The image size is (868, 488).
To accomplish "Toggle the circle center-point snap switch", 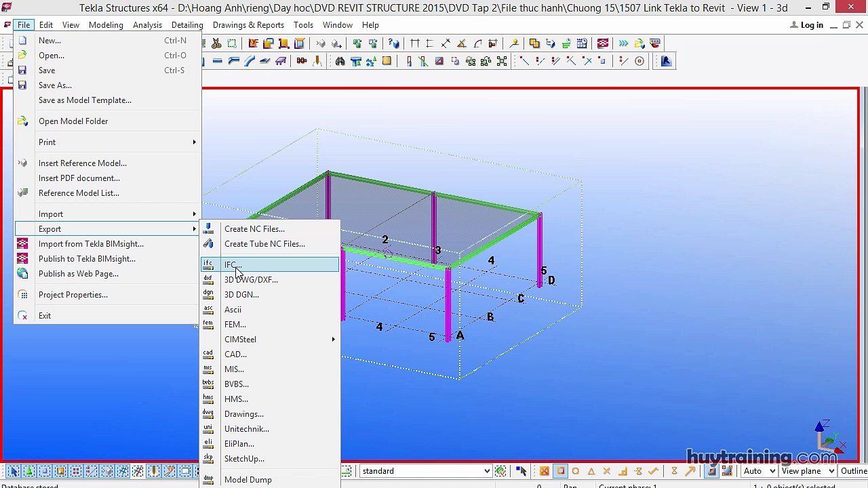I will pos(576,471).
